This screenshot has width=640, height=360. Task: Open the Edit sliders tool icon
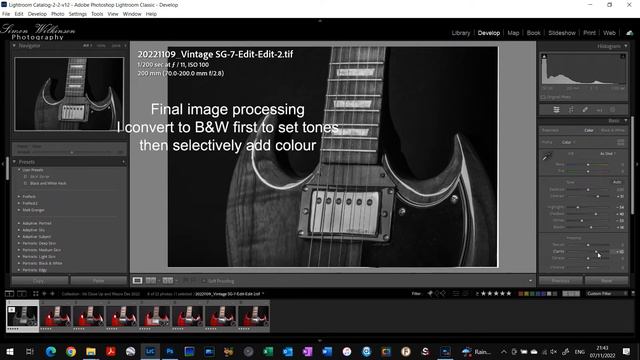click(x=556, y=109)
